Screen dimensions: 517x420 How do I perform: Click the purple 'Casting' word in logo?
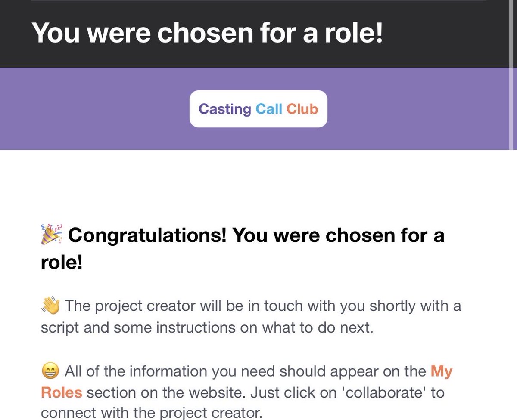tap(224, 109)
